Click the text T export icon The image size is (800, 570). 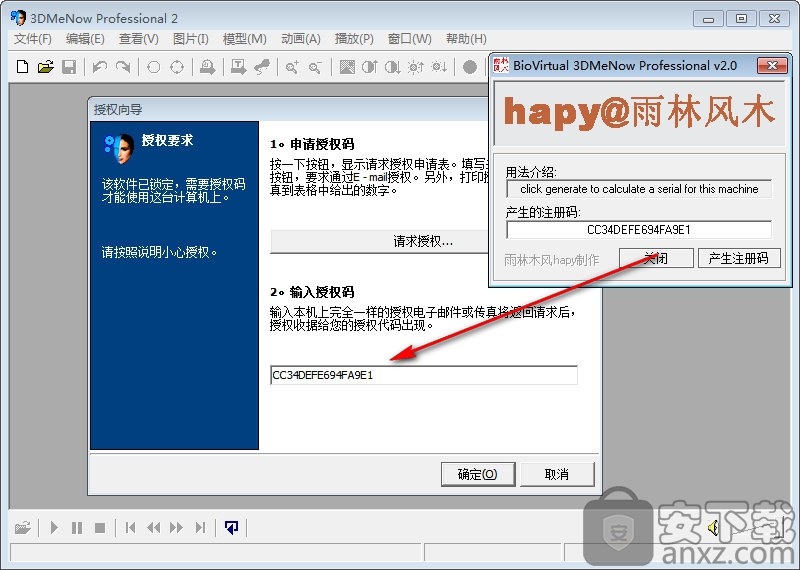(x=238, y=67)
